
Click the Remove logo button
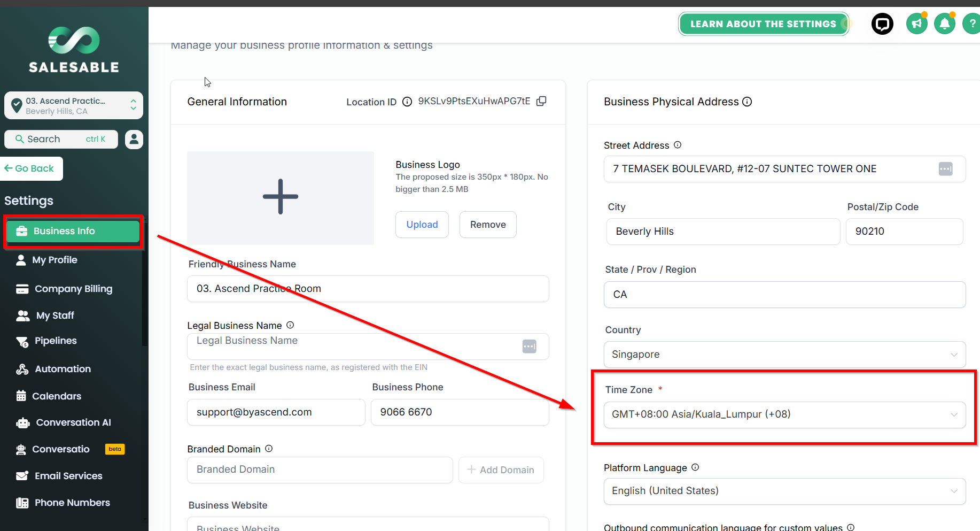coord(488,225)
